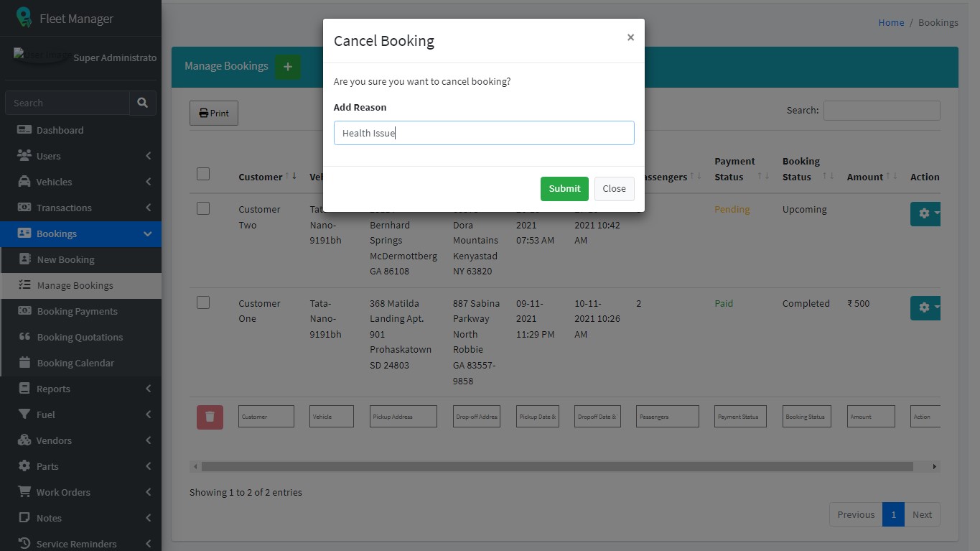980x551 pixels.
Task: Toggle the select-all checkbox in table header
Action: (203, 174)
